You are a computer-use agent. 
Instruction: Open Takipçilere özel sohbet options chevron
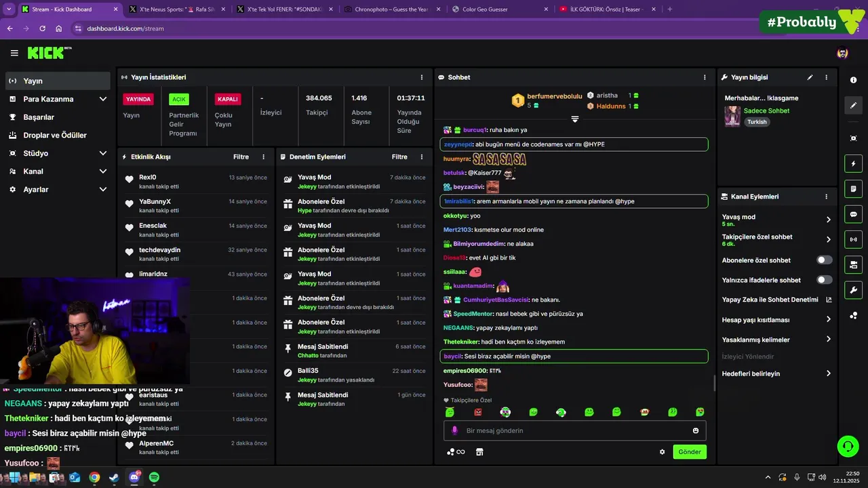coord(828,239)
